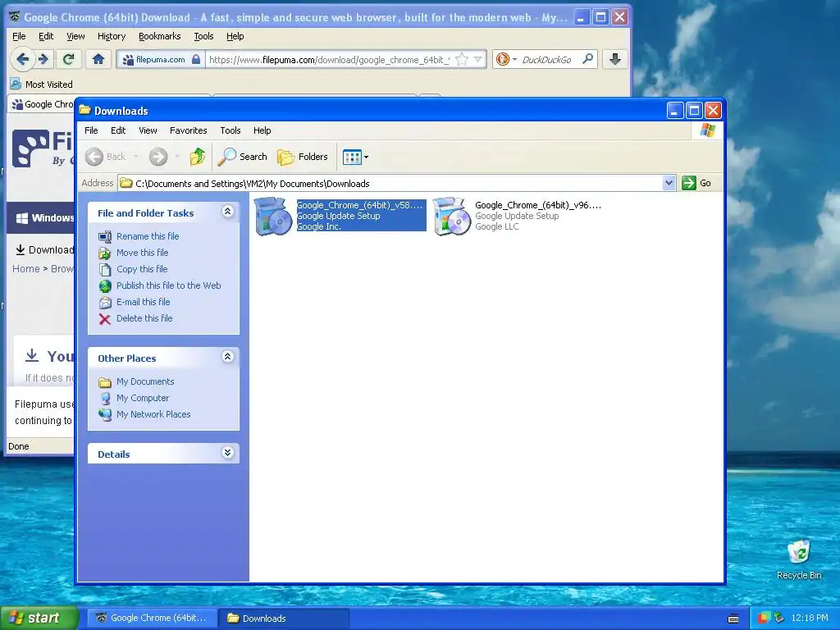Click the magnifier in Firefox search box
This screenshot has width=840, height=630.
pyautogui.click(x=587, y=58)
